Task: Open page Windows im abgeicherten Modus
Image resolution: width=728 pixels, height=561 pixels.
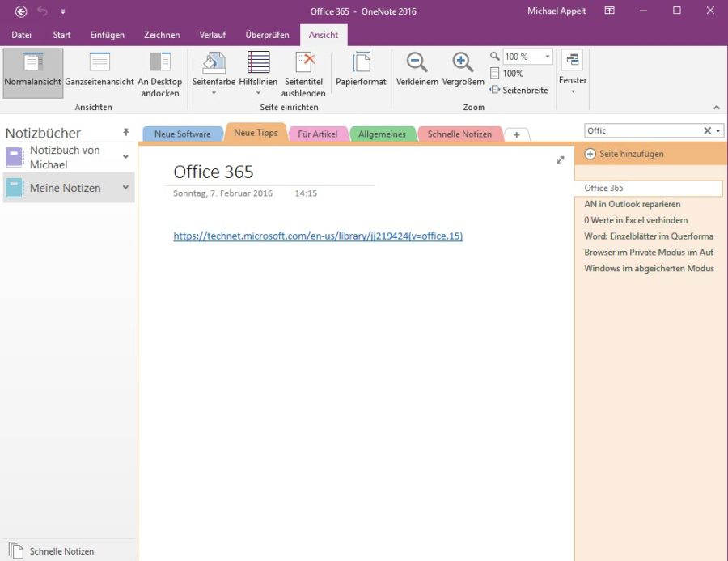Action: (x=649, y=268)
